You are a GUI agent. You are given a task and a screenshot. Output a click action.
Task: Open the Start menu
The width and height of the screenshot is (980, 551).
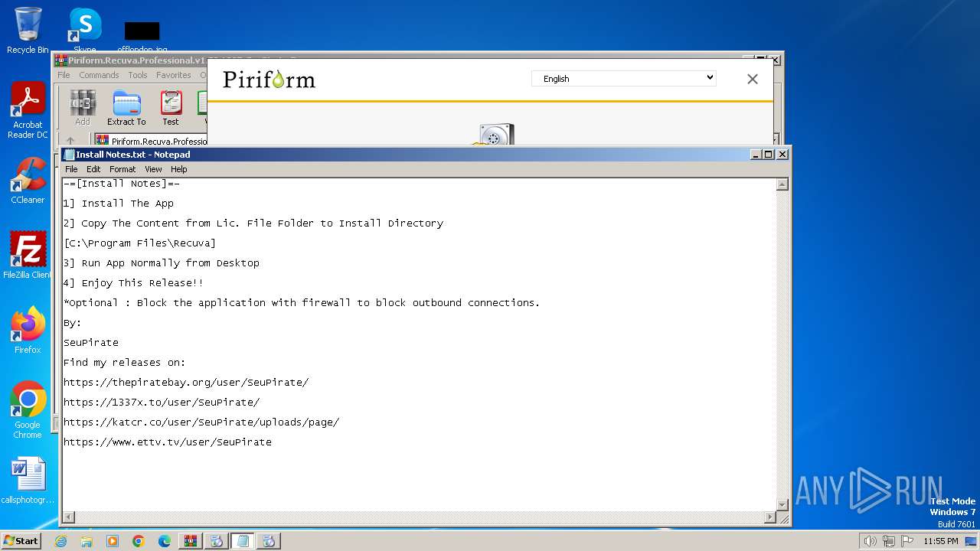(21, 540)
